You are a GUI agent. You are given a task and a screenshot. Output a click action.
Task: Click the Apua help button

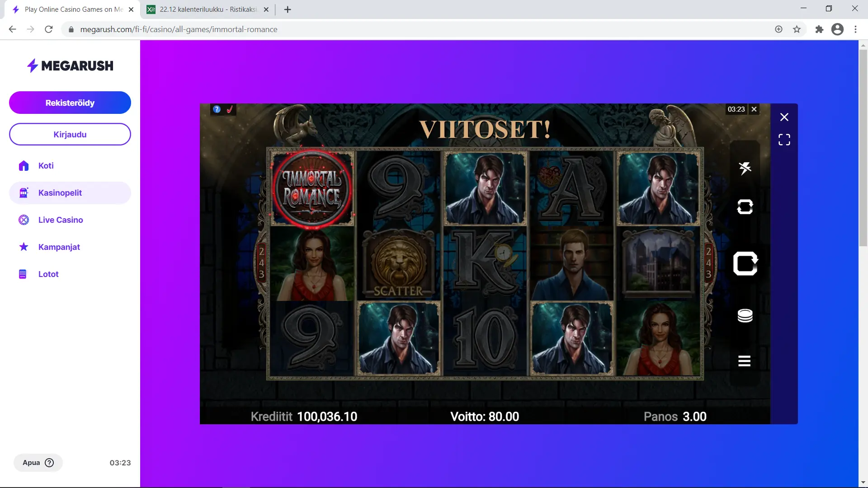38,462
